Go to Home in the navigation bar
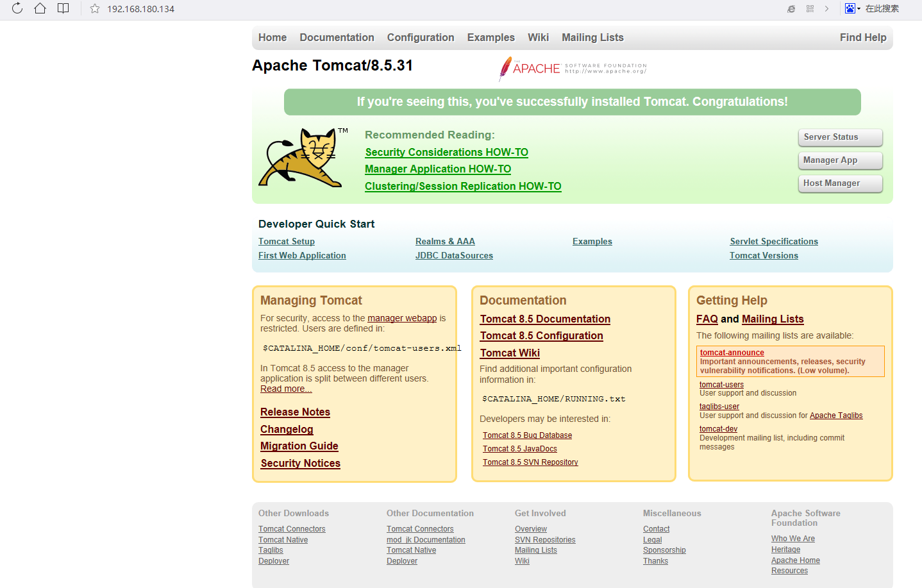This screenshot has height=588, width=922. [x=272, y=38]
